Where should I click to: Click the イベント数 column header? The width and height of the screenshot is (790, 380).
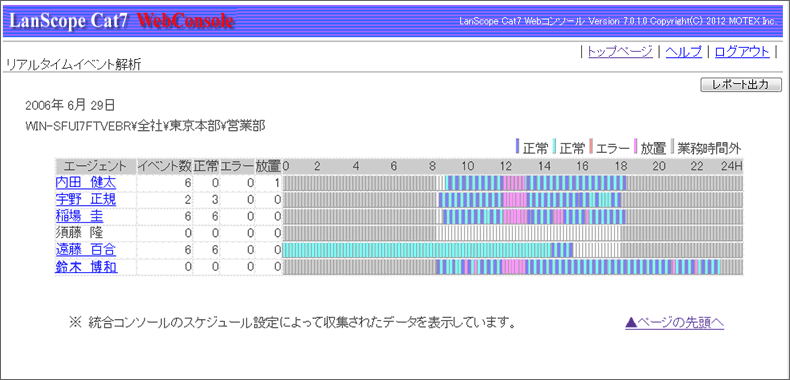click(164, 166)
